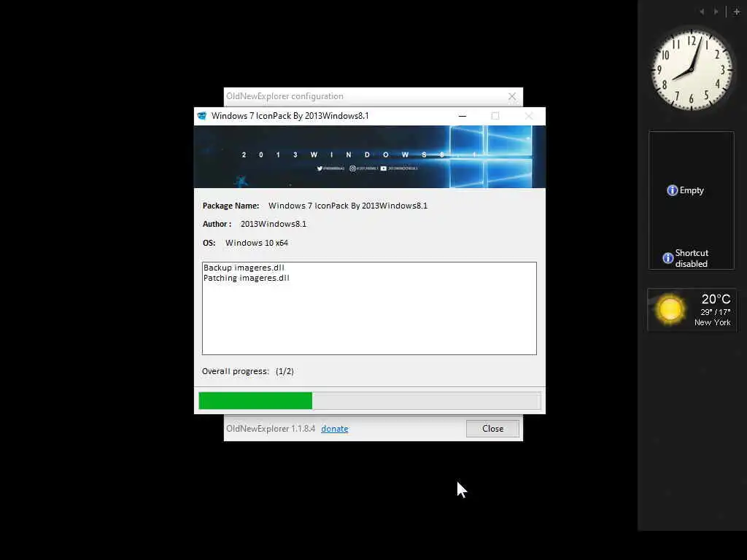Open the donate link in OldNewExplorer
747x560 pixels.
pyautogui.click(x=334, y=429)
